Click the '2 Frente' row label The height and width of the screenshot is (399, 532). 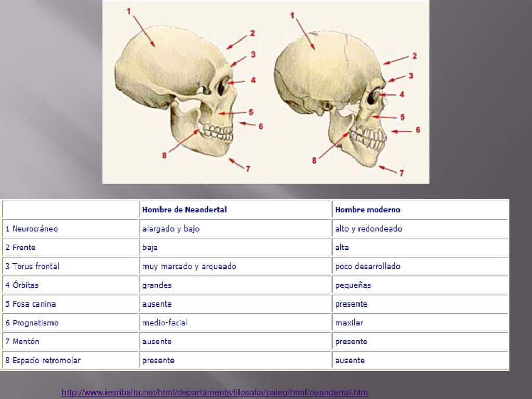click(20, 247)
